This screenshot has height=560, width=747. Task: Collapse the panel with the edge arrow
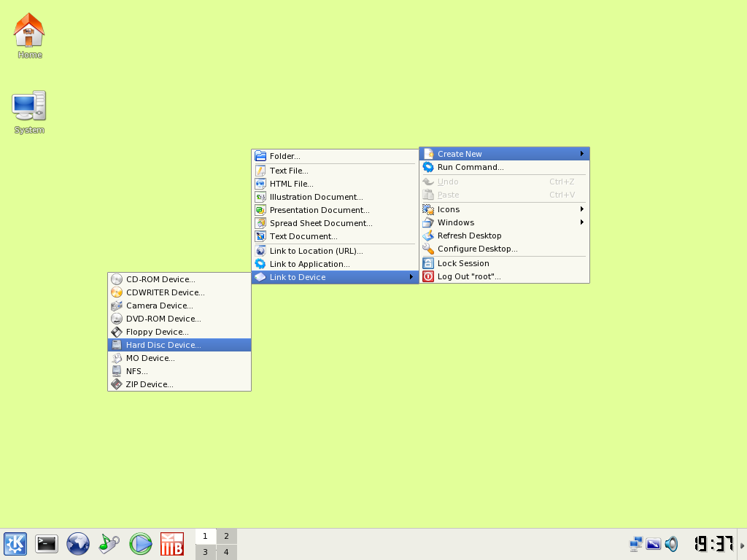(x=742, y=545)
